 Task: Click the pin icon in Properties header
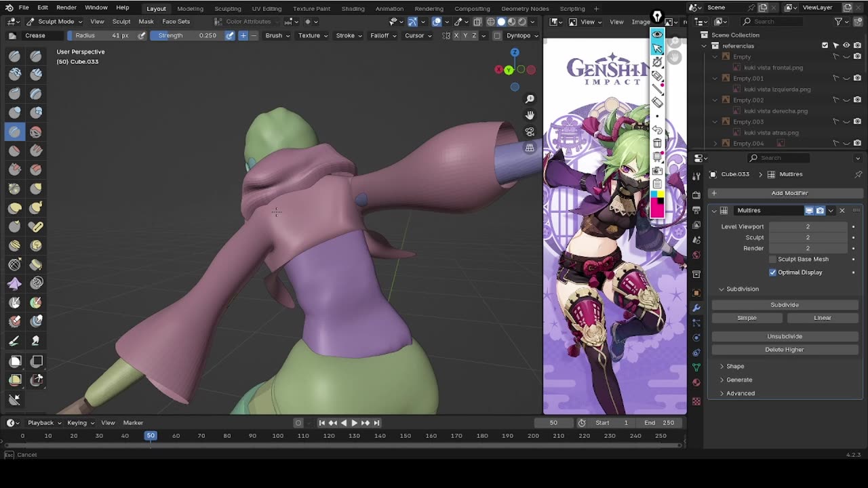point(858,174)
